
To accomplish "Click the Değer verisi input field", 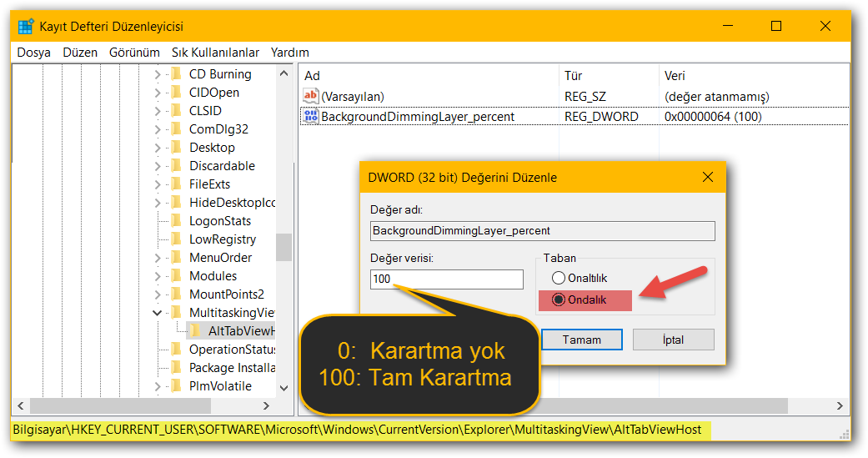I will click(447, 279).
